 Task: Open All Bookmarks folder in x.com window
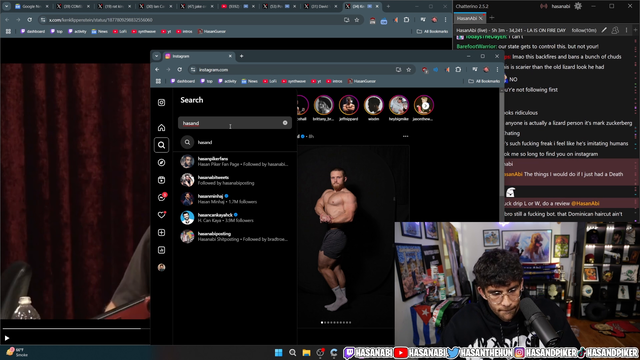pos(432,31)
